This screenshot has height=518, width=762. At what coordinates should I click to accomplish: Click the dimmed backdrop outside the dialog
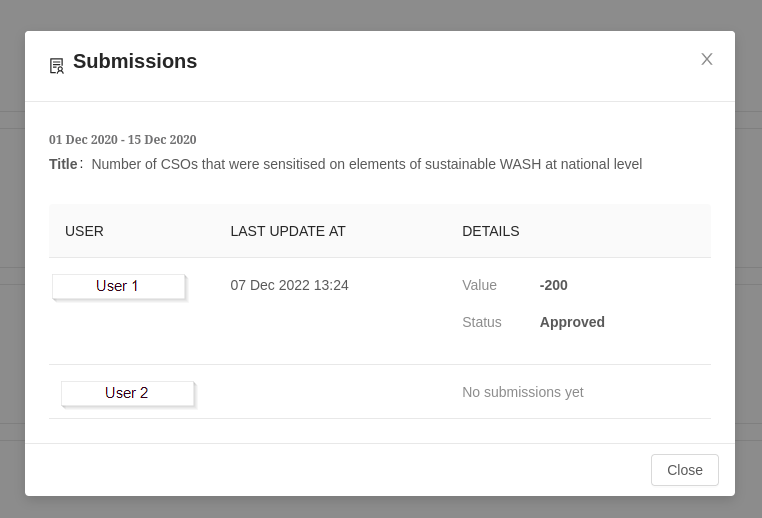[12, 300]
